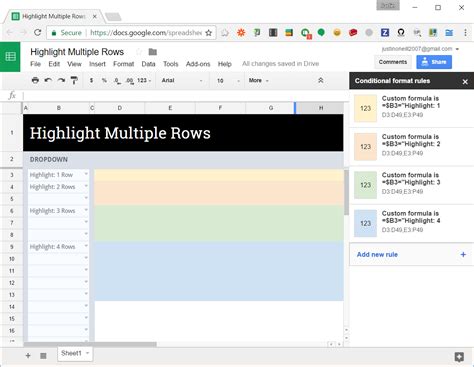Select column H header
Screen dimensions: 474x367
click(320, 108)
